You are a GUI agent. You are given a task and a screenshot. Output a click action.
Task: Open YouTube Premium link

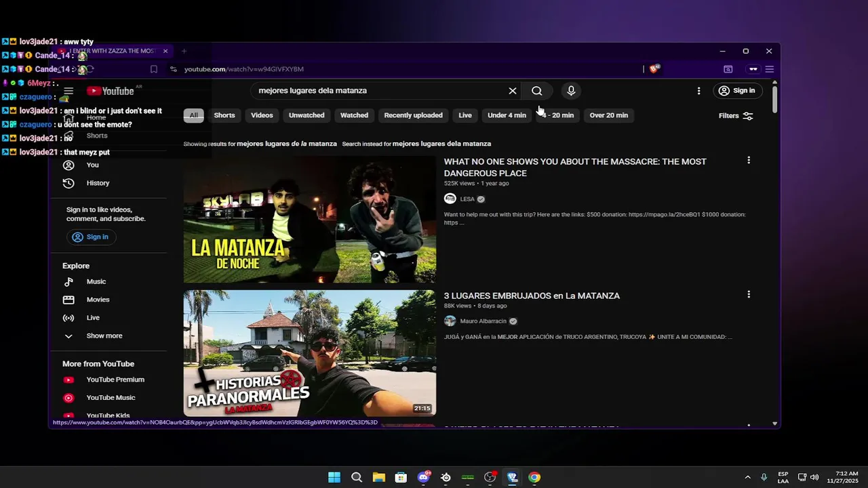point(115,380)
